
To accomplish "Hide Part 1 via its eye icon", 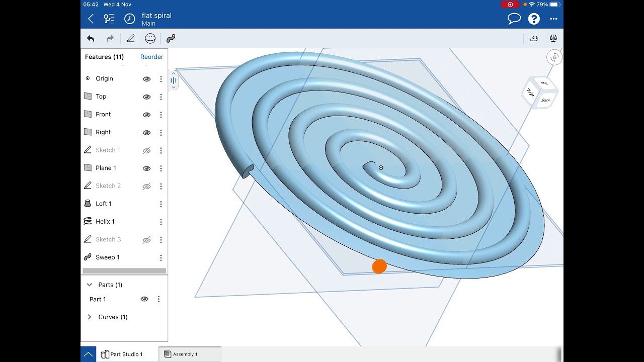I will [x=144, y=299].
